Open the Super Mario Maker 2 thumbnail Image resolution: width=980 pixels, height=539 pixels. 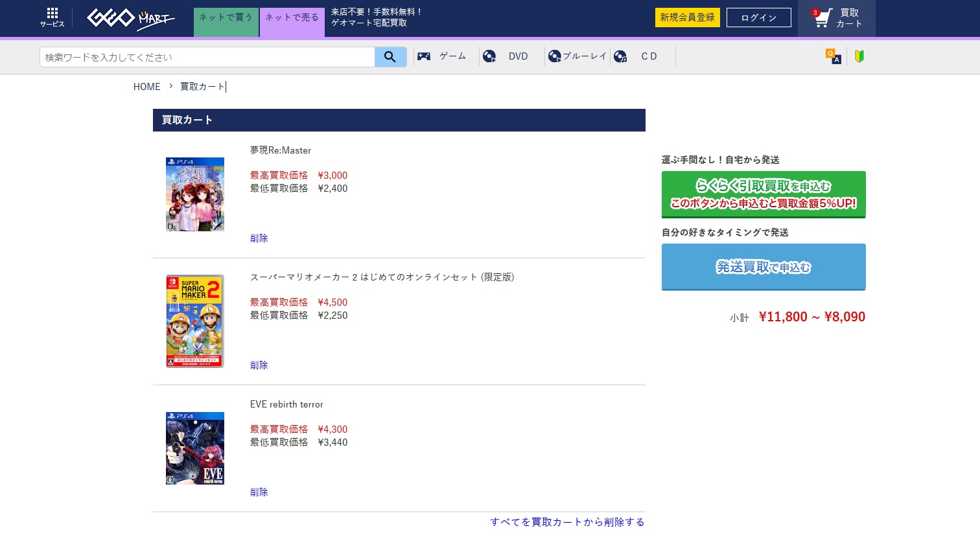click(195, 321)
